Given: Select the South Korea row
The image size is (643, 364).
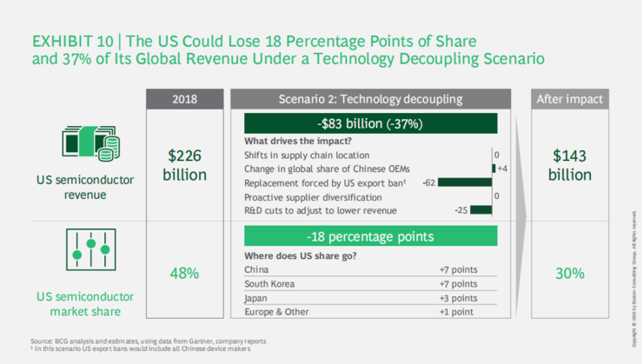Looking at the screenshot, I should tap(369, 283).
